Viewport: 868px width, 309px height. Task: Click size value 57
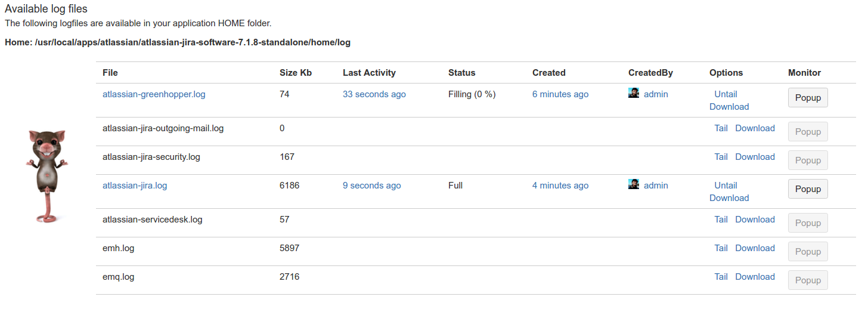click(284, 220)
